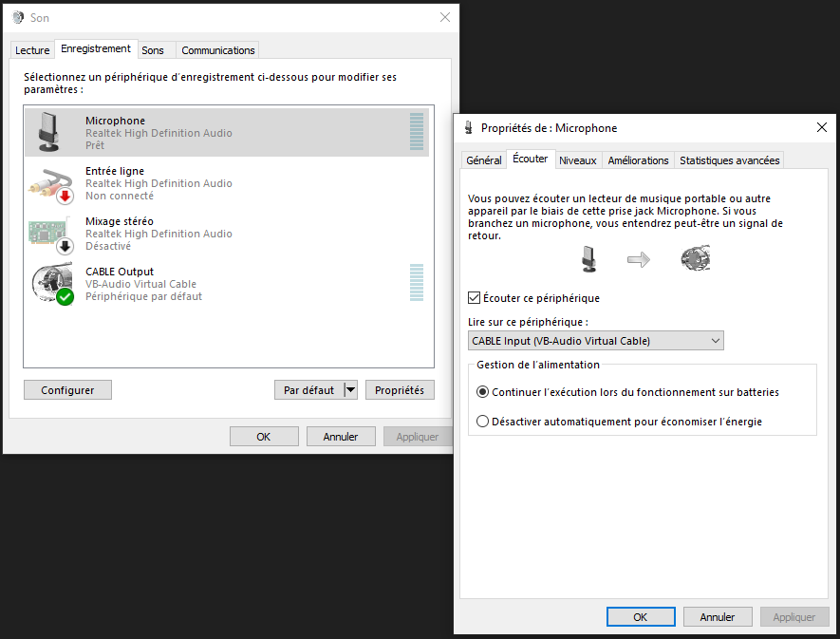
Task: Select Continuer l'exécution sur batteries option
Action: pyautogui.click(x=482, y=392)
